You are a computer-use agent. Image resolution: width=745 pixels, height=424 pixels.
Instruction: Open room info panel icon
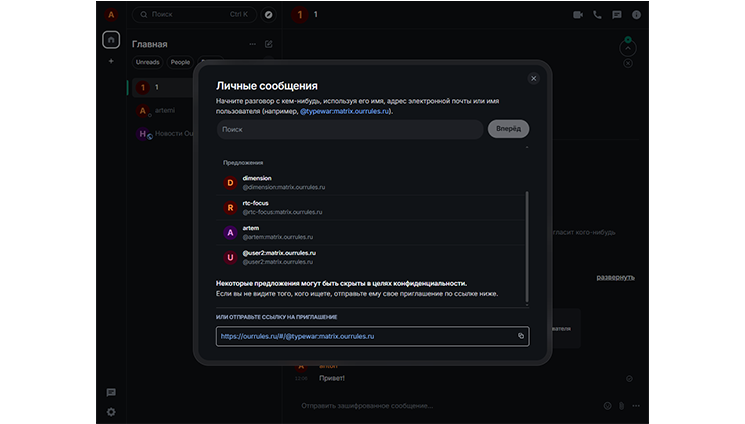[636, 15]
